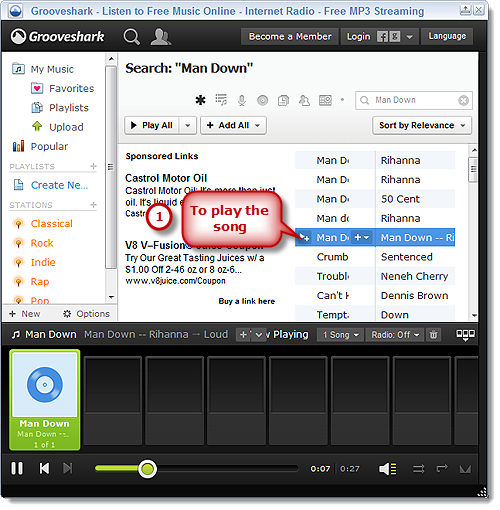Open search with the magnifier icon
Viewport: 500px width, 510px height.
[132, 37]
